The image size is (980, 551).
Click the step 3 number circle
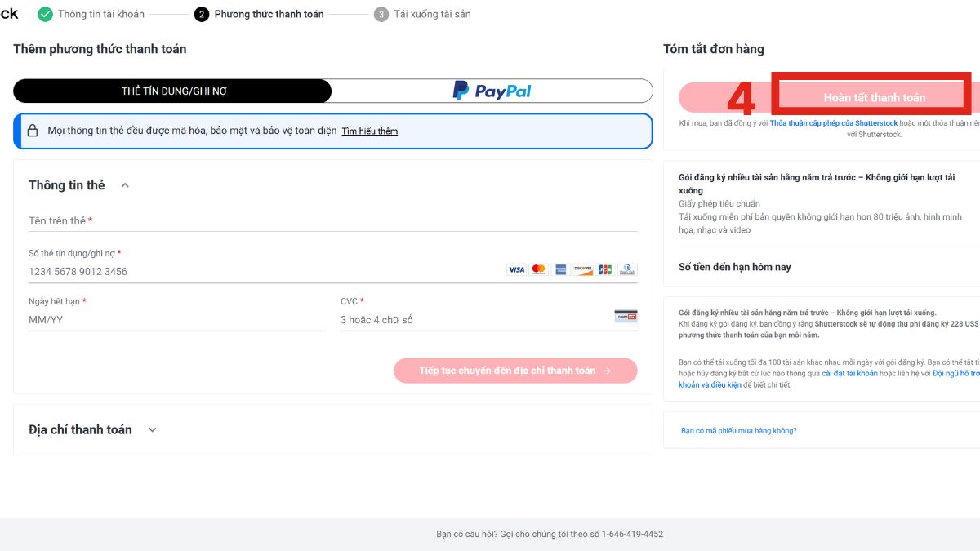(x=381, y=14)
